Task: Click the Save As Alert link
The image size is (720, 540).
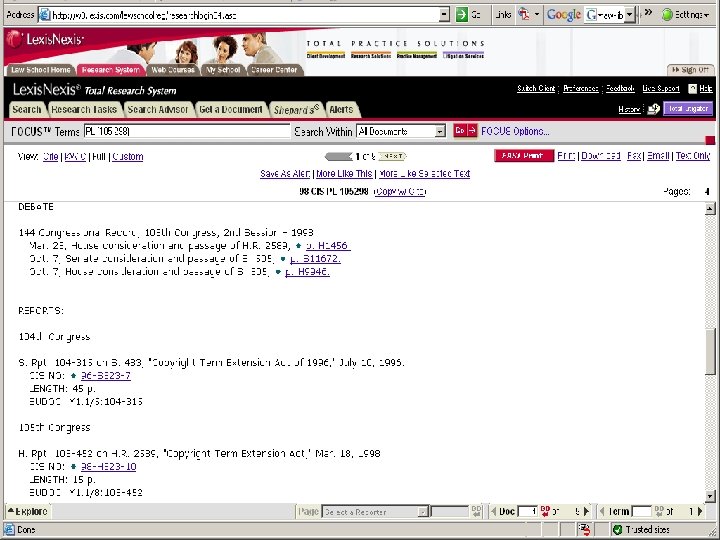Action: pyautogui.click(x=285, y=174)
